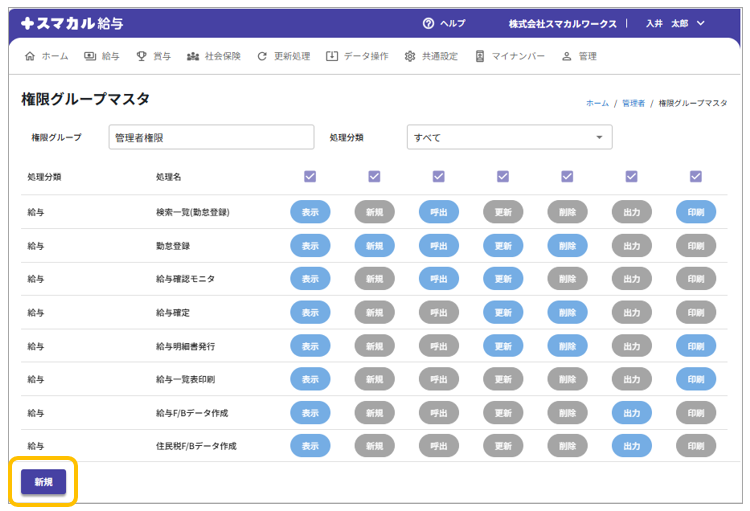Screen dimensions: 750x511
Task: Open 共通設定 gear icon menu
Action: pyautogui.click(x=410, y=56)
